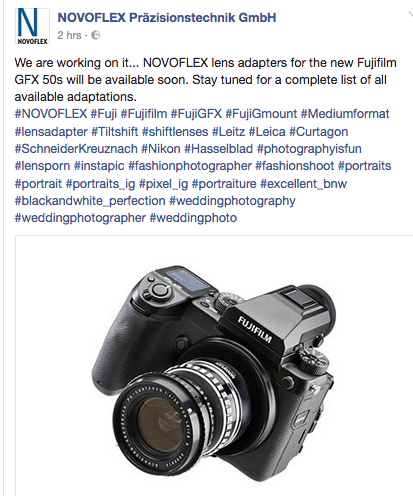Open the #lensporn hashtag
Screen dimensions: 413x496
tap(42, 166)
